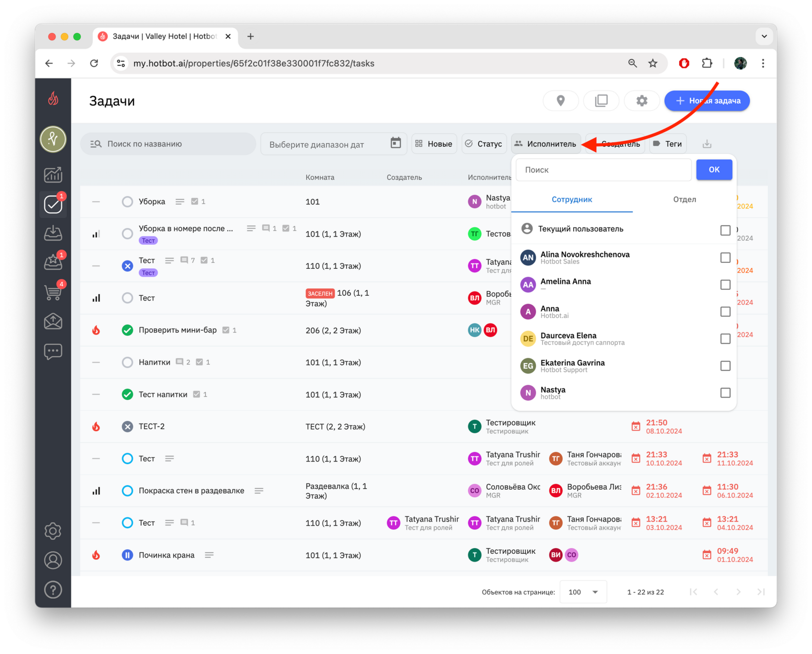Open a new browser tab

tap(250, 36)
